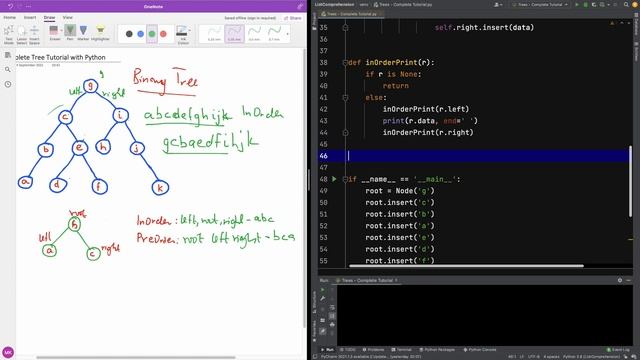Click the wrench icon in Run panel
The height and width of the screenshot is (360, 640).
322,299
